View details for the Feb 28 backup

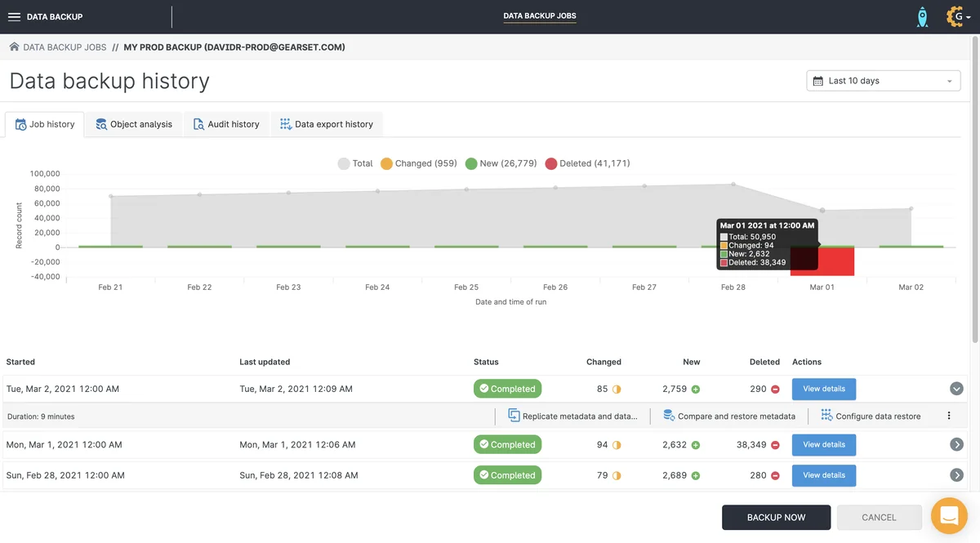(x=824, y=475)
